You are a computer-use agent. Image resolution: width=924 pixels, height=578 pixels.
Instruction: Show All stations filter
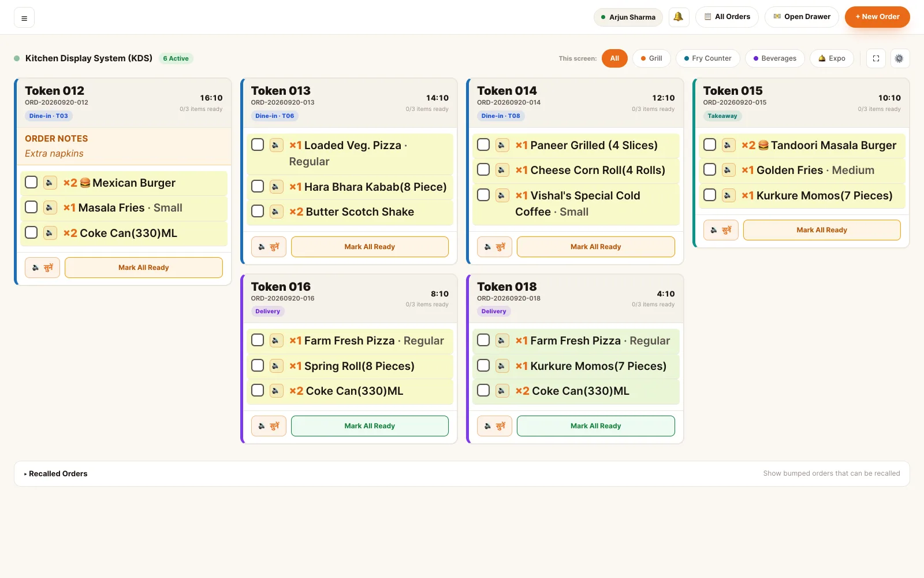[x=614, y=58]
